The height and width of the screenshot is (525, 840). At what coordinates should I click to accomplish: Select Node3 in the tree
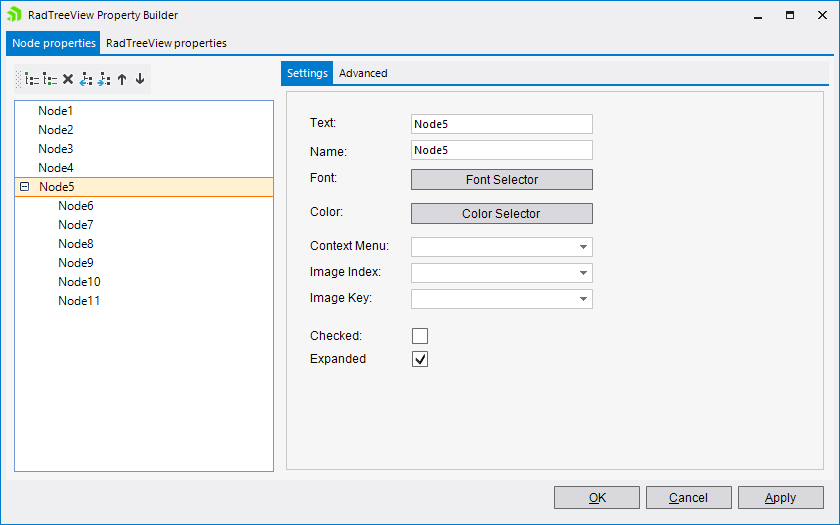pos(56,148)
